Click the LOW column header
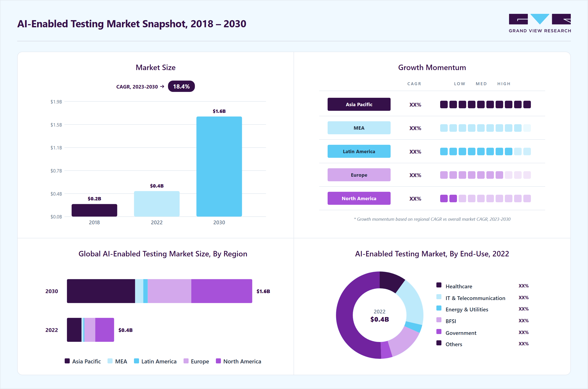The image size is (588, 389). tap(460, 84)
